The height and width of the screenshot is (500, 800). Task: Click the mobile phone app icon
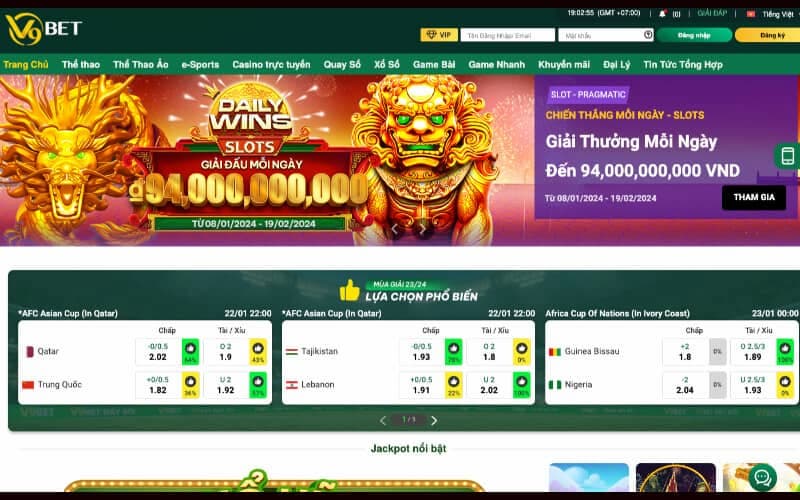click(x=787, y=156)
